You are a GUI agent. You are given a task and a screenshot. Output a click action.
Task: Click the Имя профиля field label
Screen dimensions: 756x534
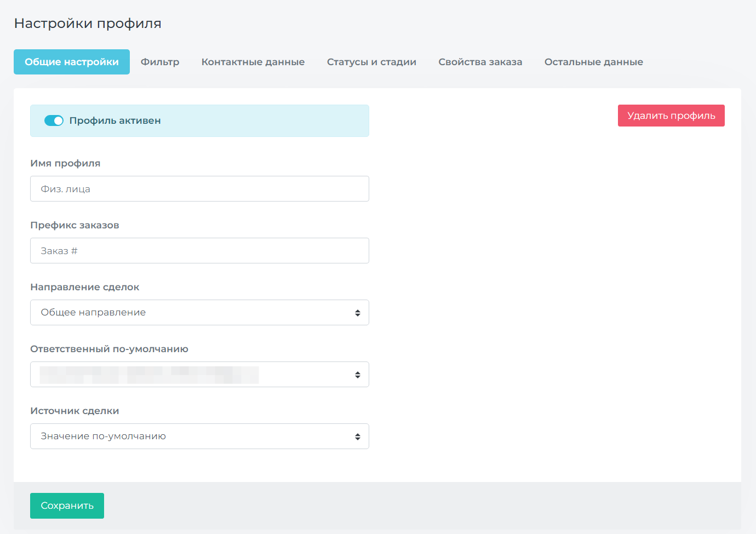click(65, 163)
